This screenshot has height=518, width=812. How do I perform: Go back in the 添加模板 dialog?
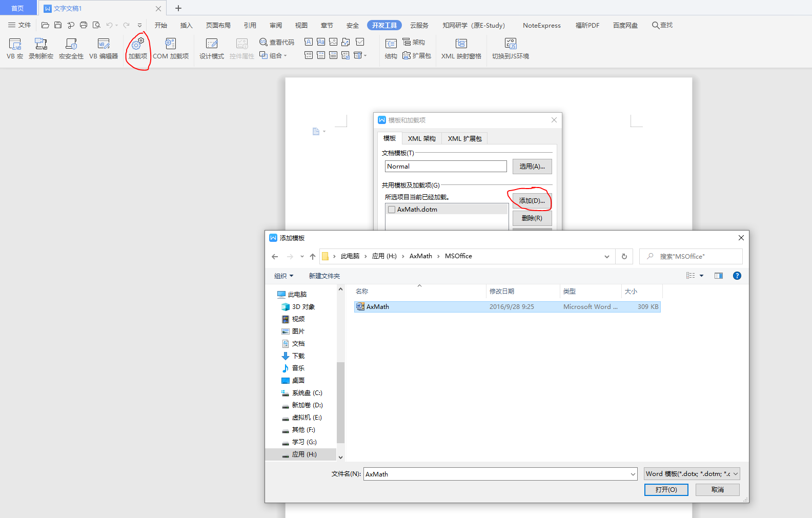275,257
